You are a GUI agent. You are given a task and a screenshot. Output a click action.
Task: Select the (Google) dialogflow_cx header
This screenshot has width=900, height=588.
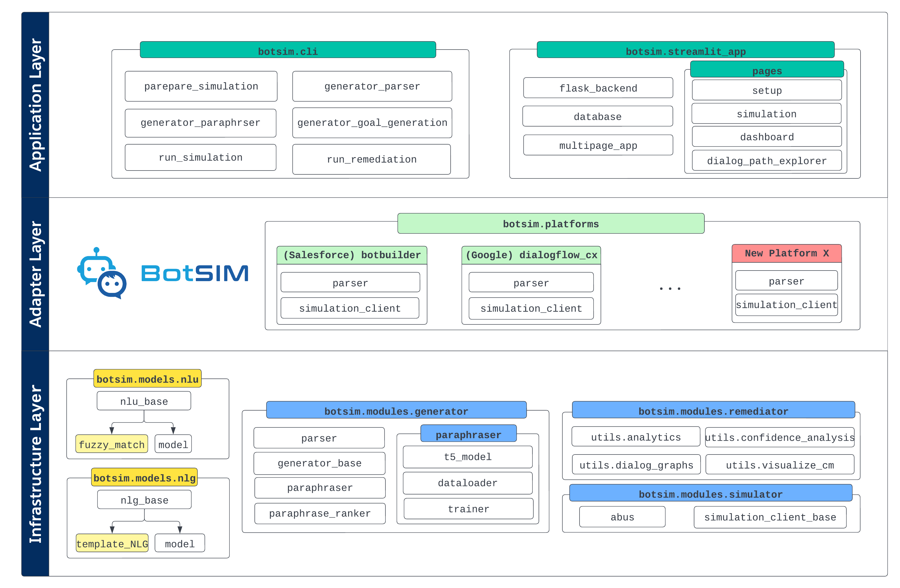coord(531,255)
